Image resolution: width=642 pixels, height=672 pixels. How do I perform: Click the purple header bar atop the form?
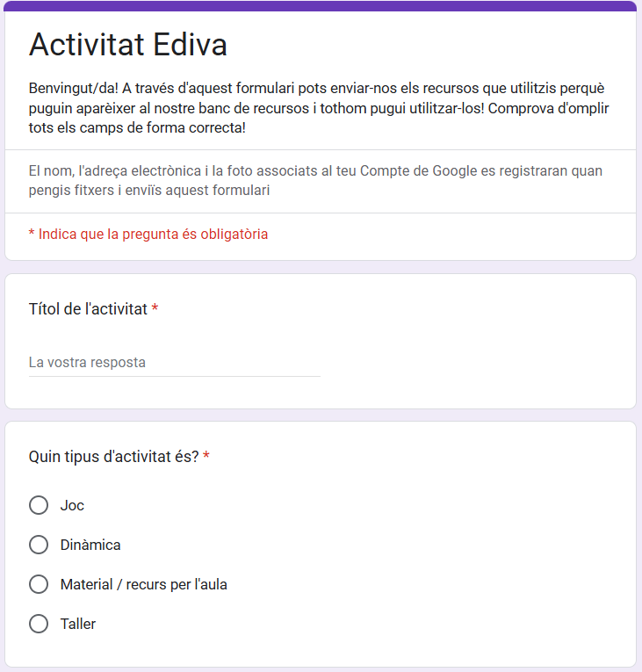[x=321, y=5]
